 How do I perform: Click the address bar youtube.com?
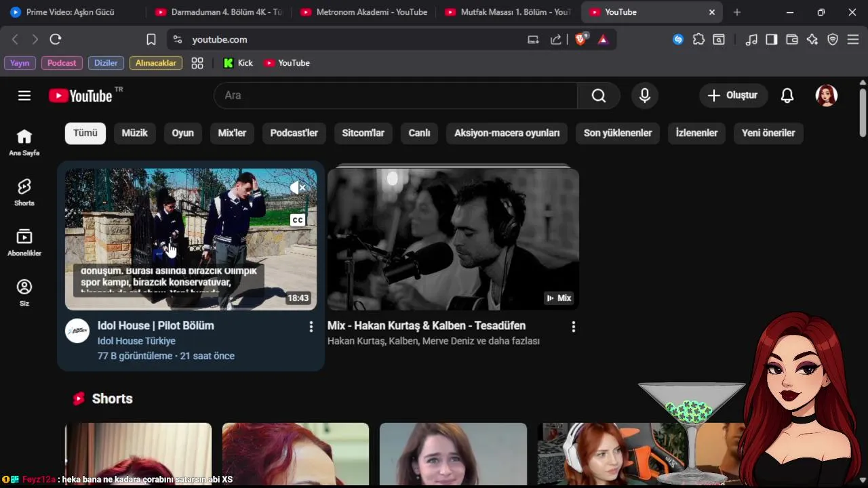tap(219, 39)
